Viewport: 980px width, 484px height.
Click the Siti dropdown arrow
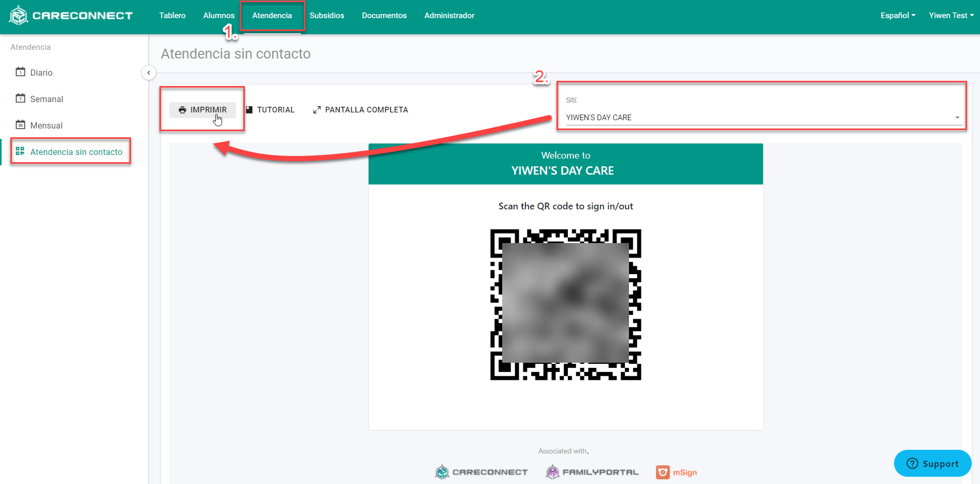coord(957,118)
